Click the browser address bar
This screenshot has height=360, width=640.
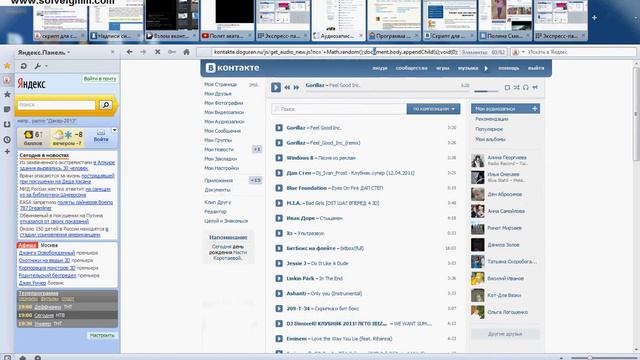[x=336, y=52]
